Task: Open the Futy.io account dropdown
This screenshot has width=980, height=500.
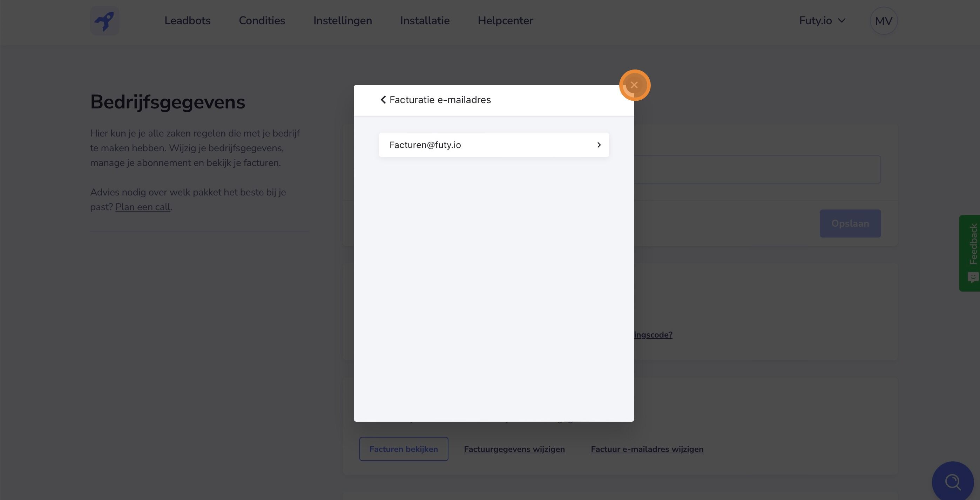Action: click(x=822, y=21)
